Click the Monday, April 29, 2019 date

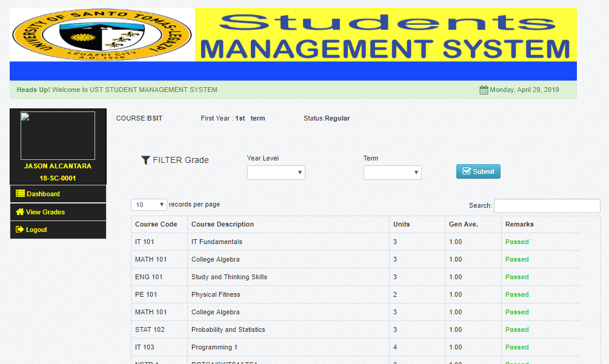524,90
